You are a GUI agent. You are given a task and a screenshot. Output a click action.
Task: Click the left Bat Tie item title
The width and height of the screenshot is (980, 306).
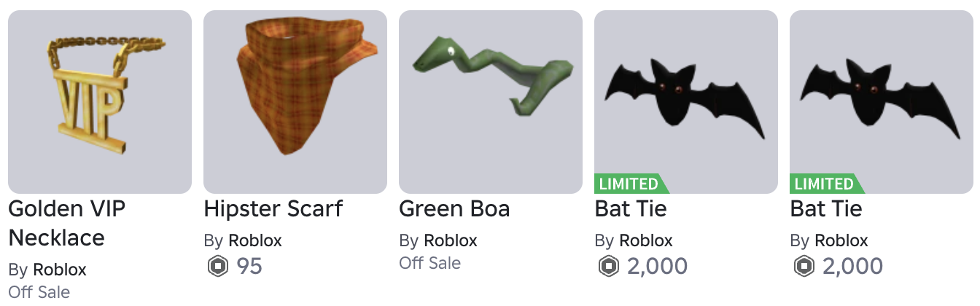click(x=631, y=209)
